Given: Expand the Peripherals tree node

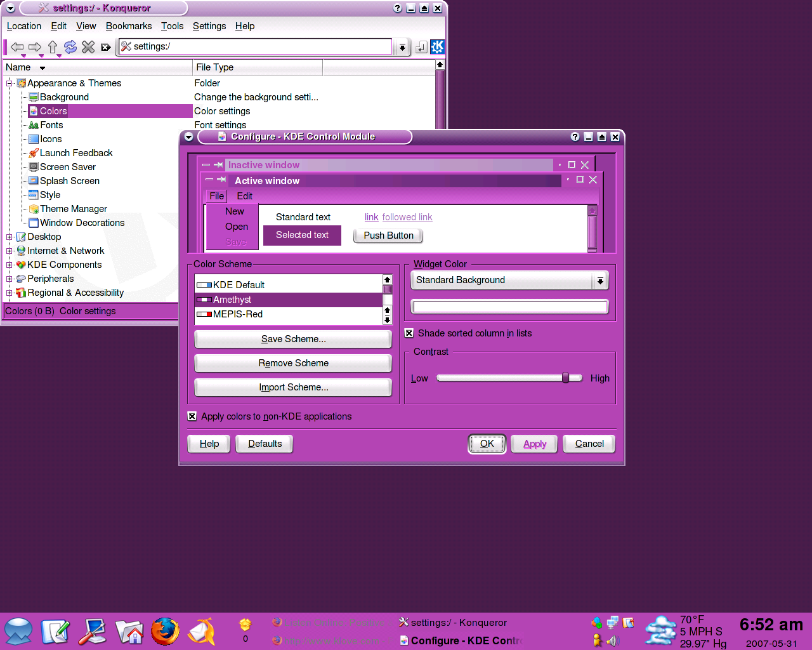Looking at the screenshot, I should pyautogui.click(x=10, y=279).
